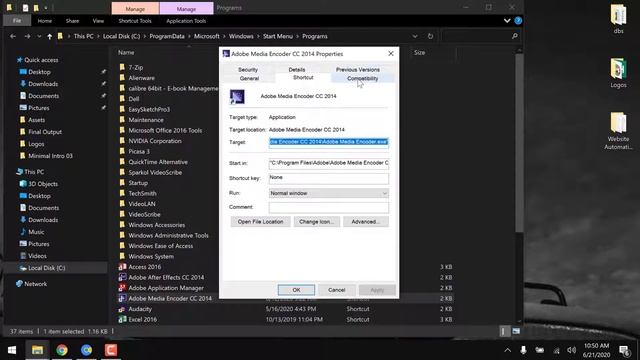640x360 pixels.
Task: Click the taskbar microphone icon
Action: [x=523, y=350]
